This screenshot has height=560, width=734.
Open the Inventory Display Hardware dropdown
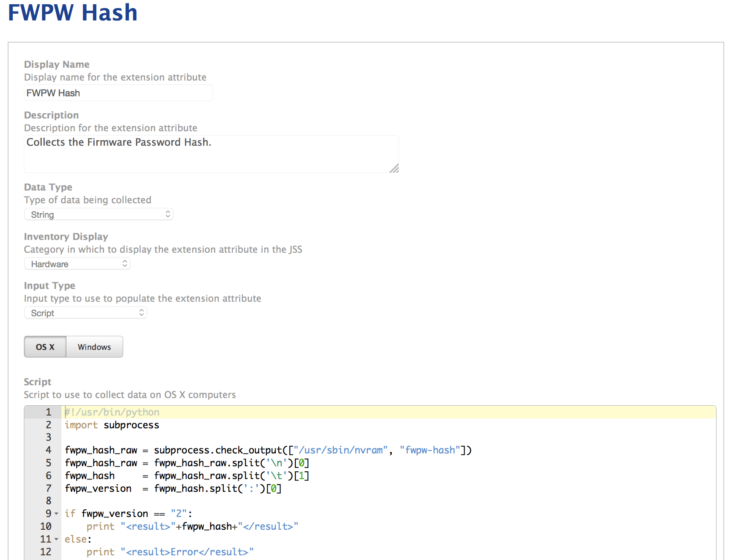(x=77, y=264)
